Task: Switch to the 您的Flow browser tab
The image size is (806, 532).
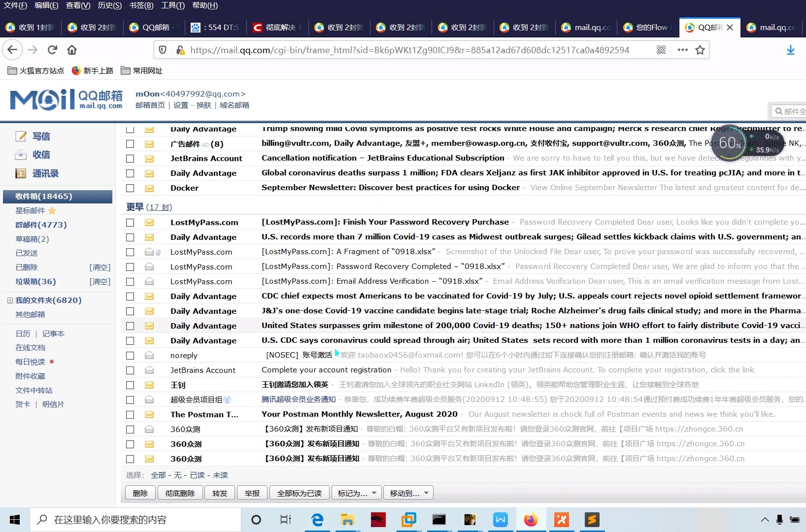Action: pyautogui.click(x=648, y=28)
